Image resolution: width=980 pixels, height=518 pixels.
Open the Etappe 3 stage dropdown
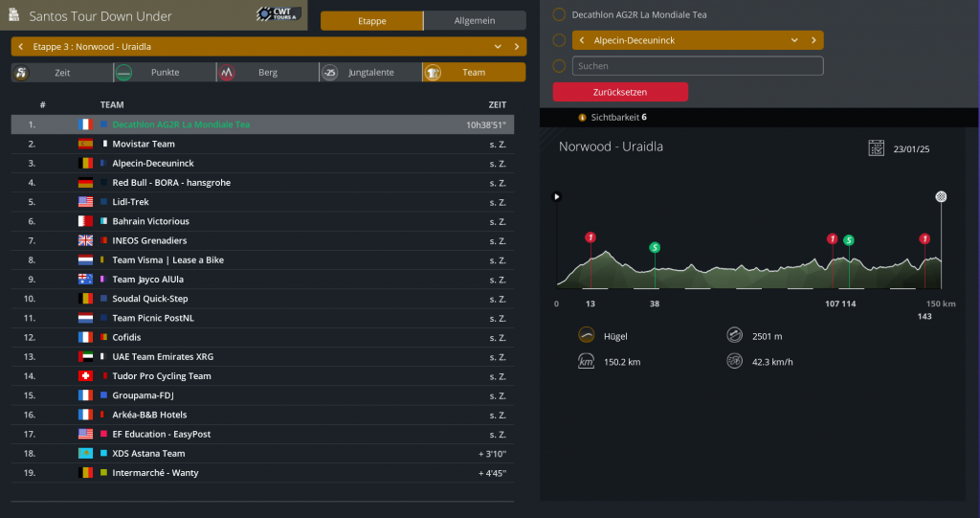pyautogui.click(x=498, y=46)
